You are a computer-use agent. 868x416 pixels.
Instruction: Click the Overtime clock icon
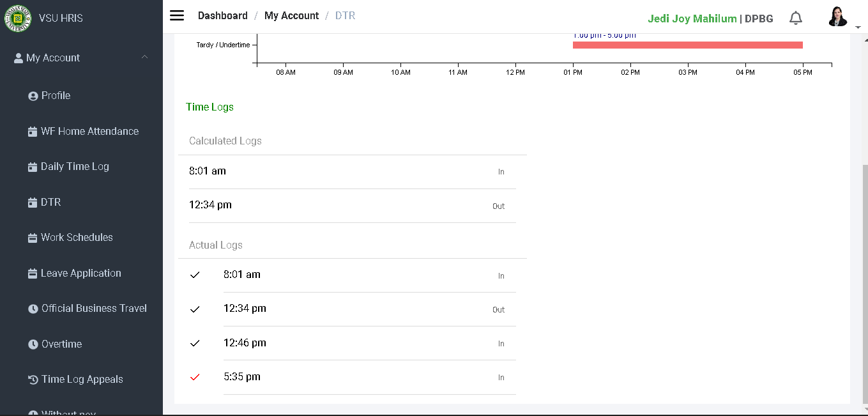pos(33,344)
